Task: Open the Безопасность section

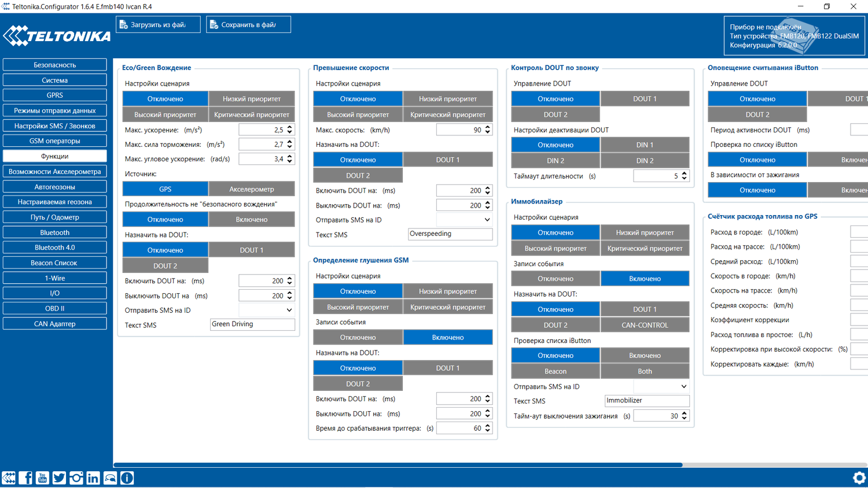Action: point(54,65)
